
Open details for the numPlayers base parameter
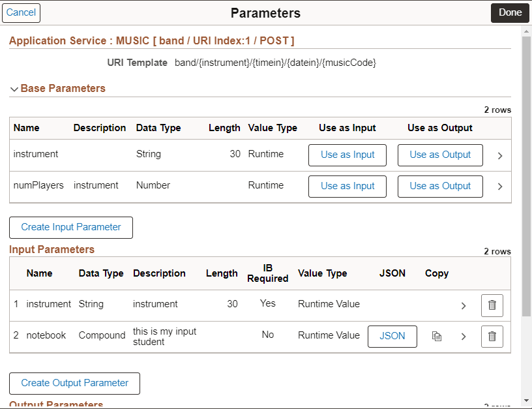tap(501, 186)
